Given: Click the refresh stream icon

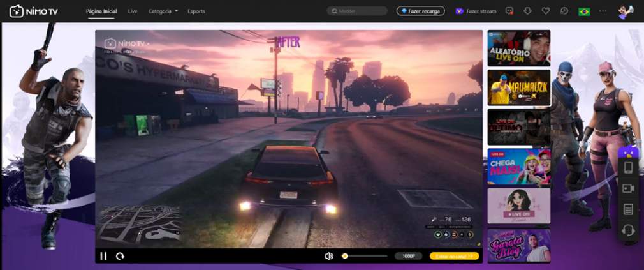Looking at the screenshot, I should pyautogui.click(x=120, y=256).
